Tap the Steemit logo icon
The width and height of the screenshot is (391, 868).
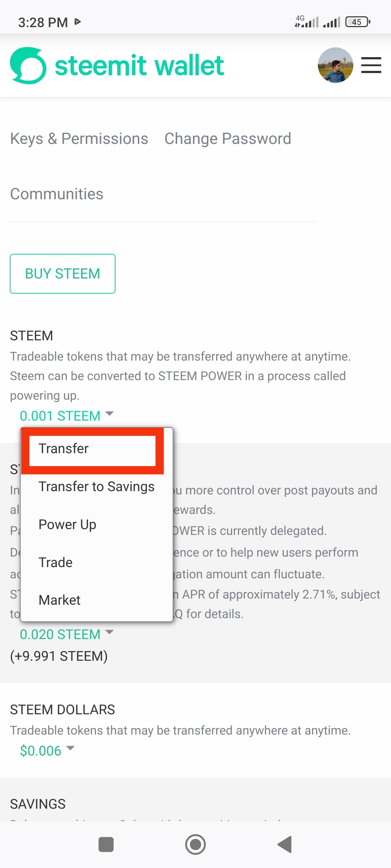pos(28,66)
